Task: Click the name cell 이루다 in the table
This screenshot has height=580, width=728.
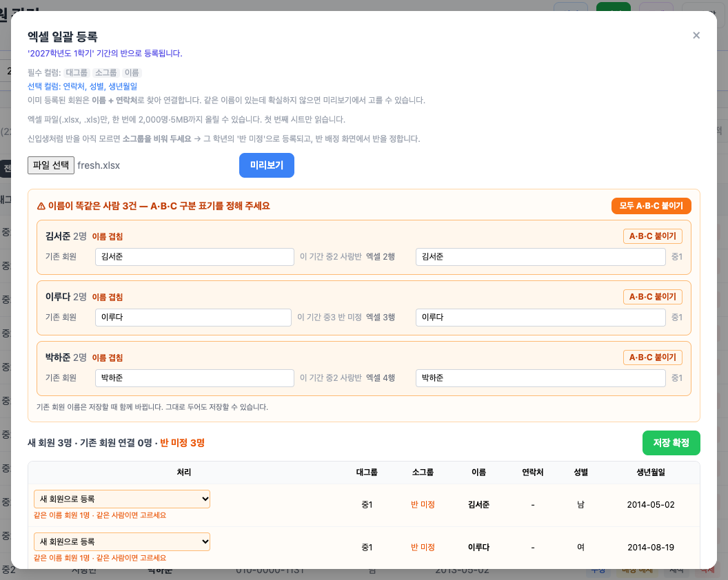Action: point(478,548)
